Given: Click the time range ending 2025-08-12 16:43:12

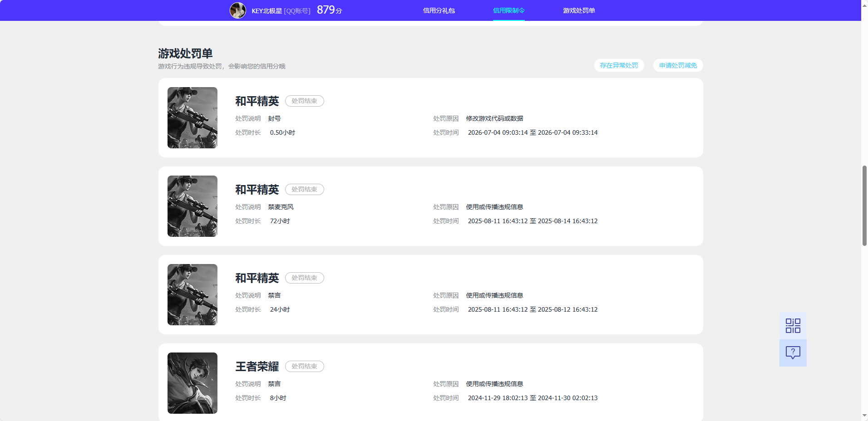Looking at the screenshot, I should click(x=533, y=309).
